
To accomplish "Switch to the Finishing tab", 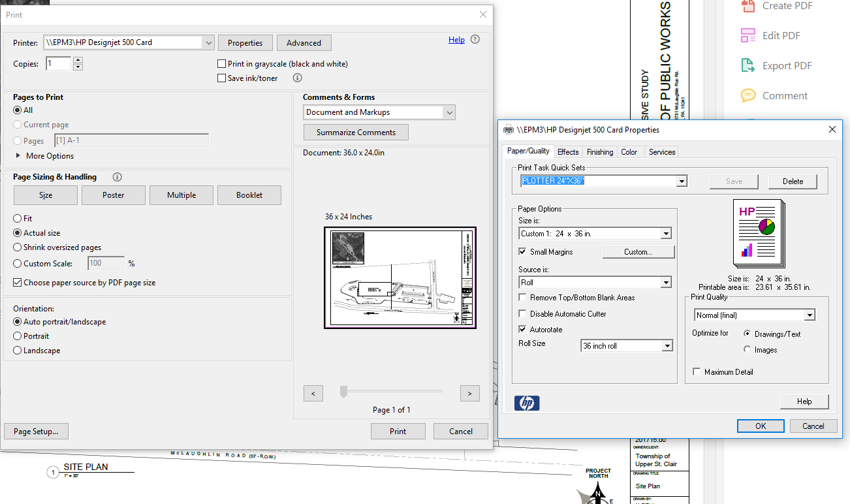I will tap(600, 152).
